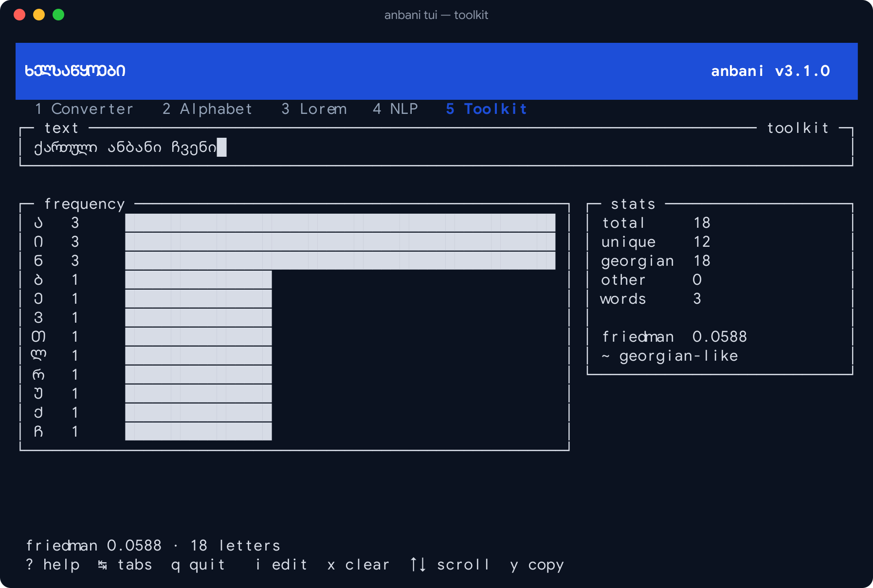Image resolution: width=873 pixels, height=588 pixels.
Task: Click the frequency bar for letter ე
Action: 199,299
